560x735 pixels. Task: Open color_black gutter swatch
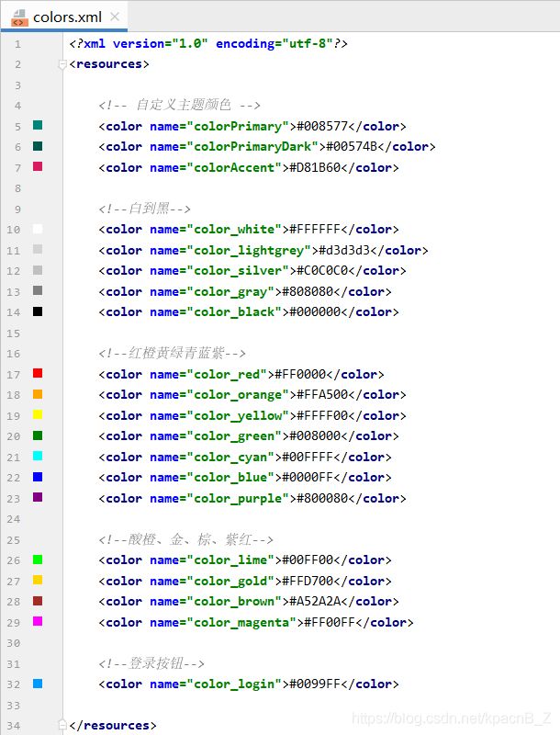(x=38, y=311)
